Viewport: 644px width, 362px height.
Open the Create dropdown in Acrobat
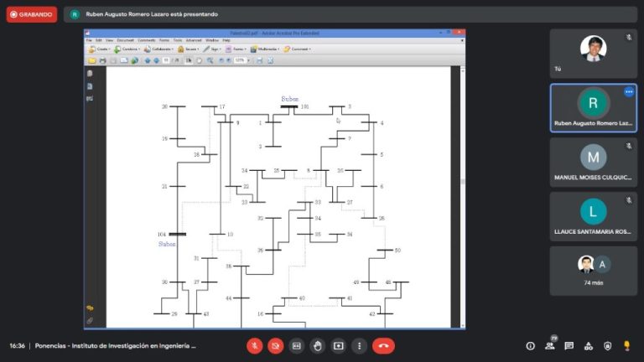[99, 49]
